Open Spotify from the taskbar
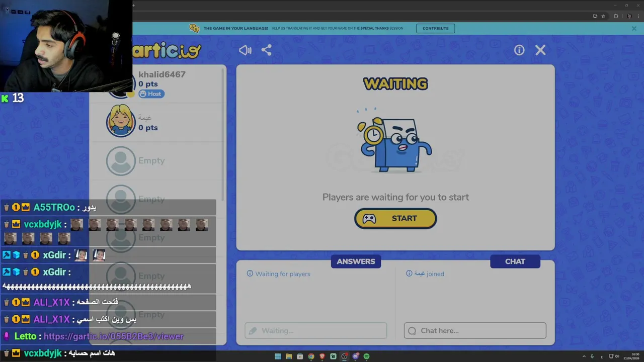Screen dimensions: 644x362 point(366,356)
